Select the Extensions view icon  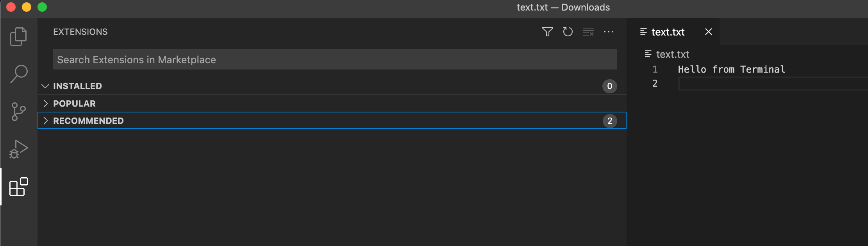[x=18, y=187]
